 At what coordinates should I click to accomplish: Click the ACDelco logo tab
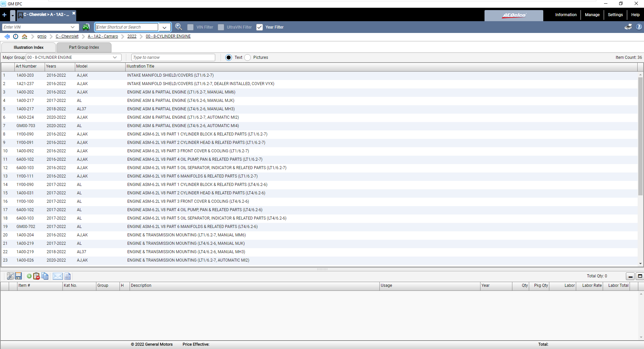[x=514, y=15]
